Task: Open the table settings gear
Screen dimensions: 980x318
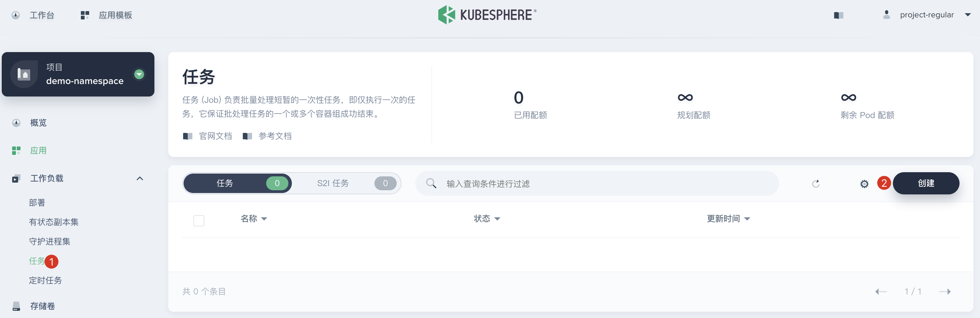Action: (864, 184)
